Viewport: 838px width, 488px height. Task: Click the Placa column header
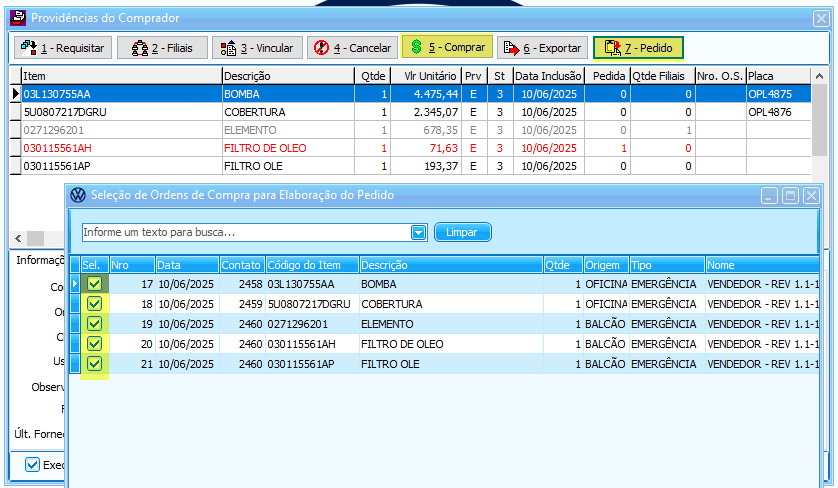click(778, 76)
